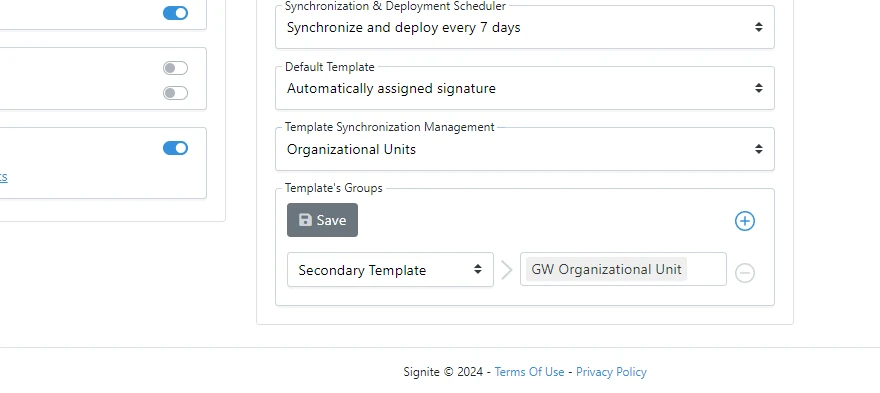Click the up-down arrows on Organizational Units select
This screenshot has height=393, width=880.
click(759, 149)
